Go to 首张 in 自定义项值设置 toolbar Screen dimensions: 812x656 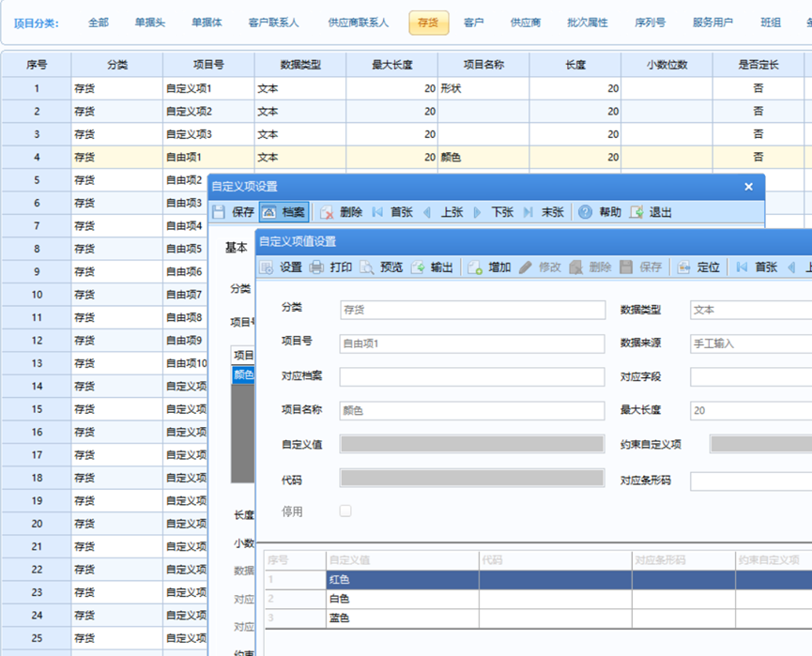(757, 267)
